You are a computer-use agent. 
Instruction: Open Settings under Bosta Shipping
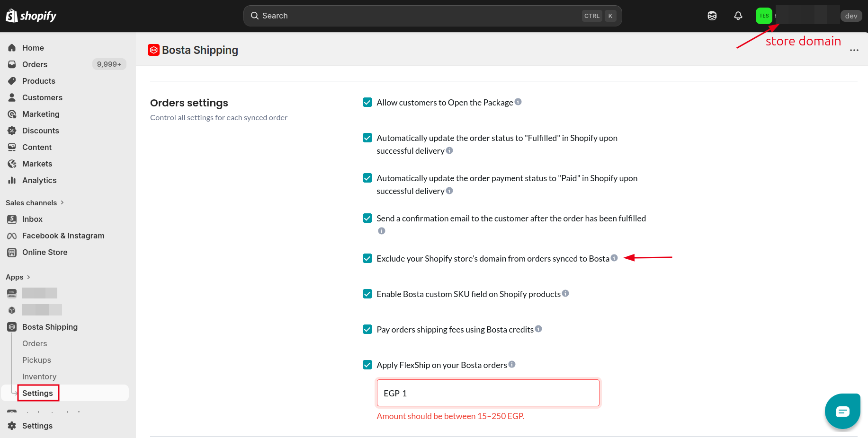38,393
